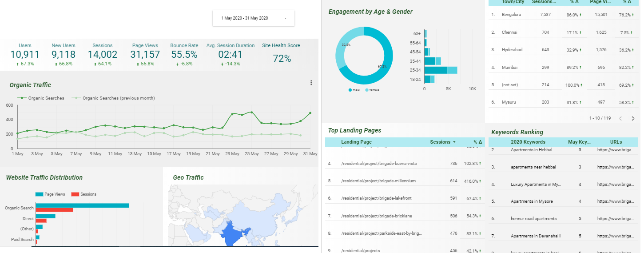Click the Organic Searches (previous month) legend entry
Image resolution: width=644 pixels, height=257 pixels.
[113, 98]
